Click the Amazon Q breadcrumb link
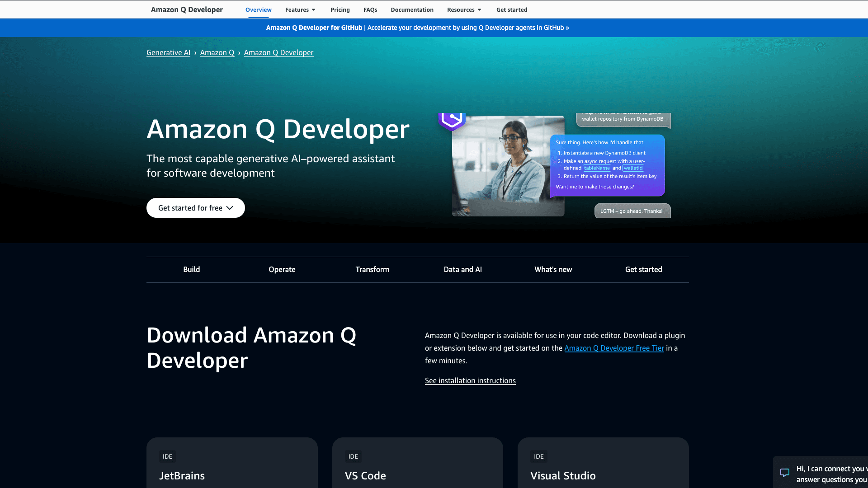This screenshot has height=488, width=868. 217,52
